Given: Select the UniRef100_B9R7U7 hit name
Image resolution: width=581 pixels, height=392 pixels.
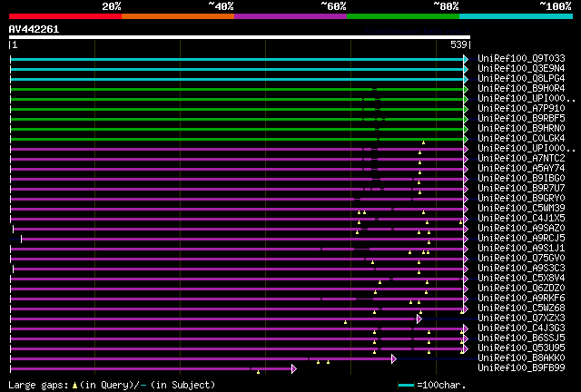Looking at the screenshot, I should click(521, 189).
